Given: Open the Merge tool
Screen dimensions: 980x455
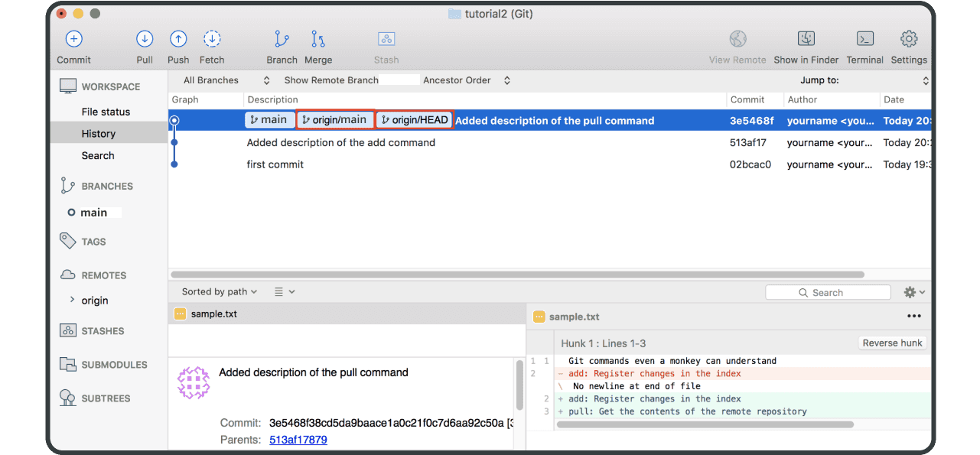Looking at the screenshot, I should coord(318,39).
